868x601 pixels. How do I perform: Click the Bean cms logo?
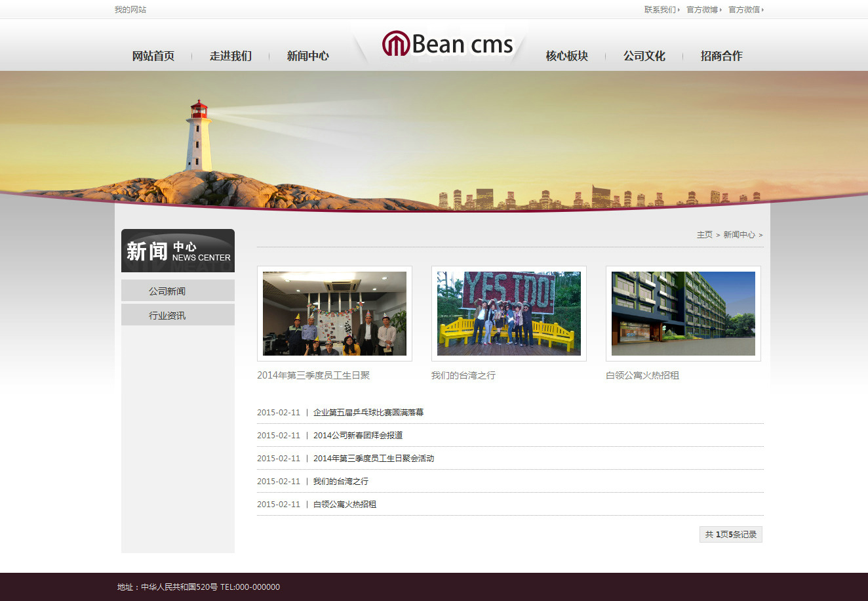[448, 45]
